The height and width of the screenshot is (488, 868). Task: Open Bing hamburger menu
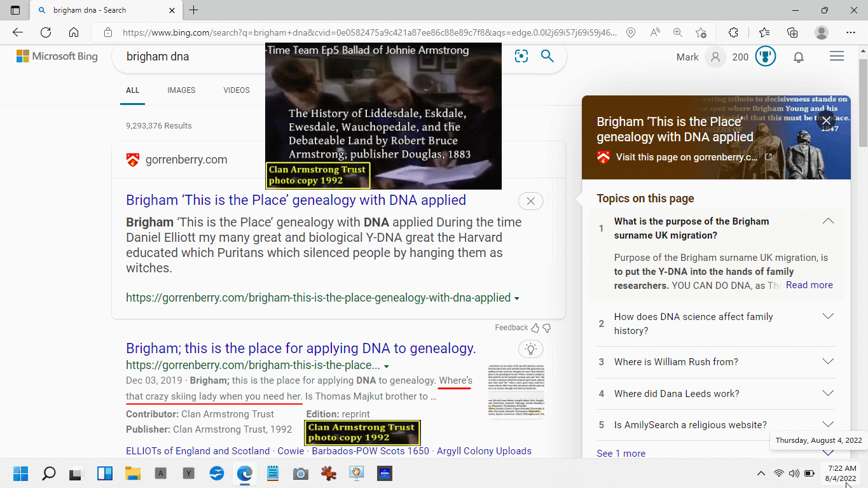point(837,57)
